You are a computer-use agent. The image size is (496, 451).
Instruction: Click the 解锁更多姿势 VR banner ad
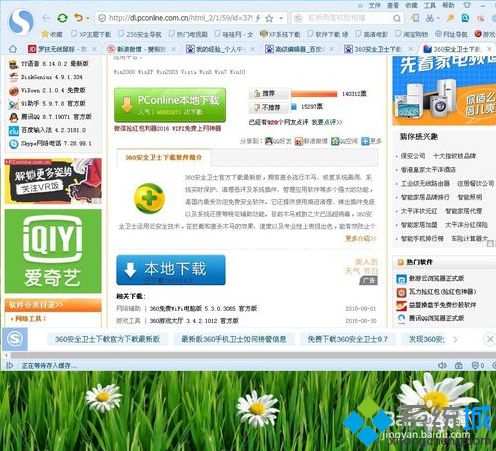pos(53,181)
